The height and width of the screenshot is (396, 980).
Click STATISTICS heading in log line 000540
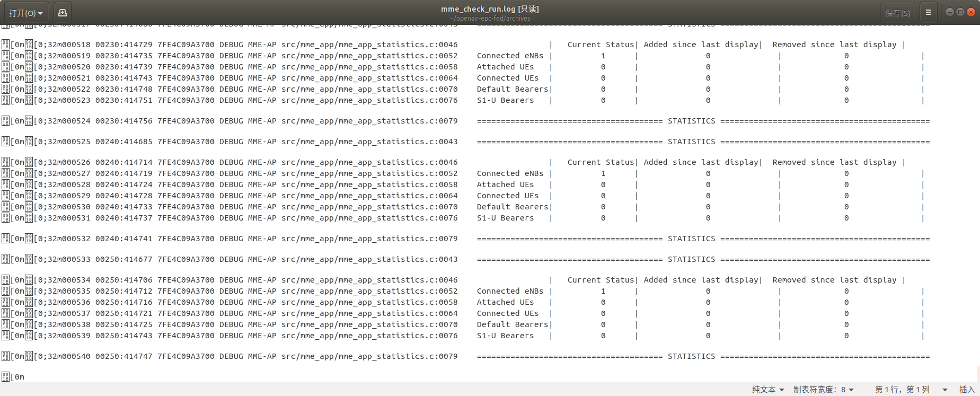[691, 356]
